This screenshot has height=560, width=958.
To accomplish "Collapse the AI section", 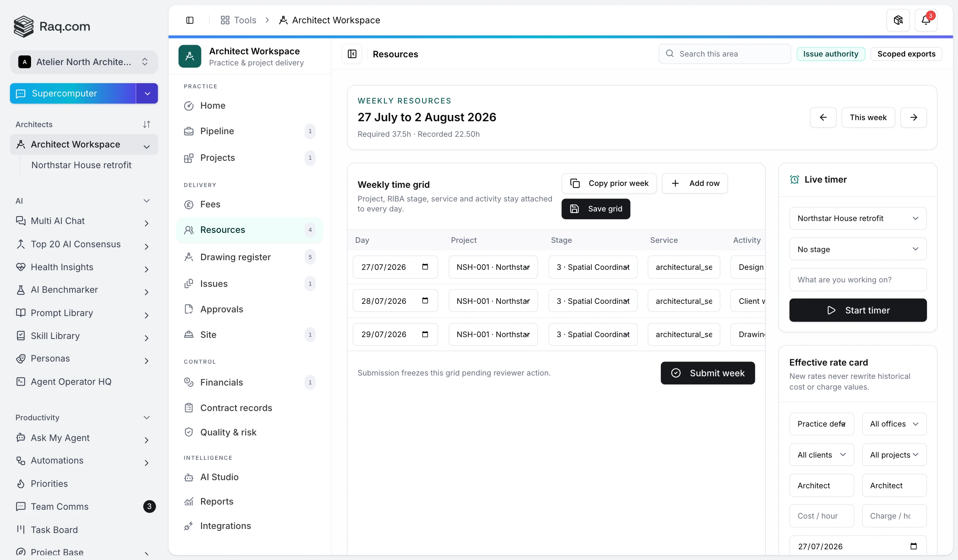I will (147, 201).
